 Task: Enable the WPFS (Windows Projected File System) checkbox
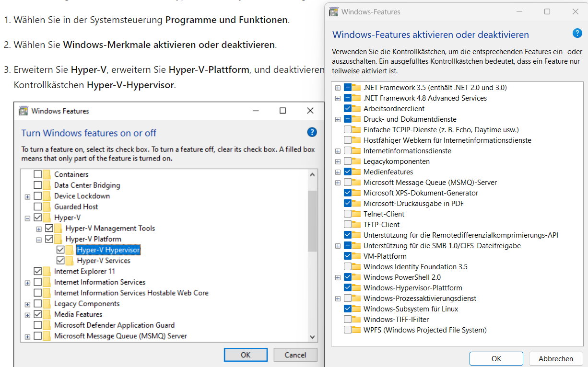348,330
